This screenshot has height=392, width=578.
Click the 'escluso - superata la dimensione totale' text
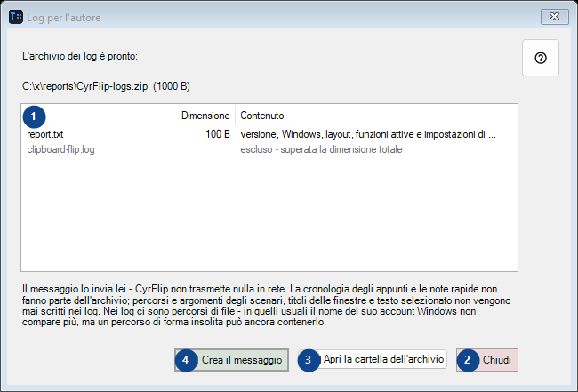click(321, 149)
